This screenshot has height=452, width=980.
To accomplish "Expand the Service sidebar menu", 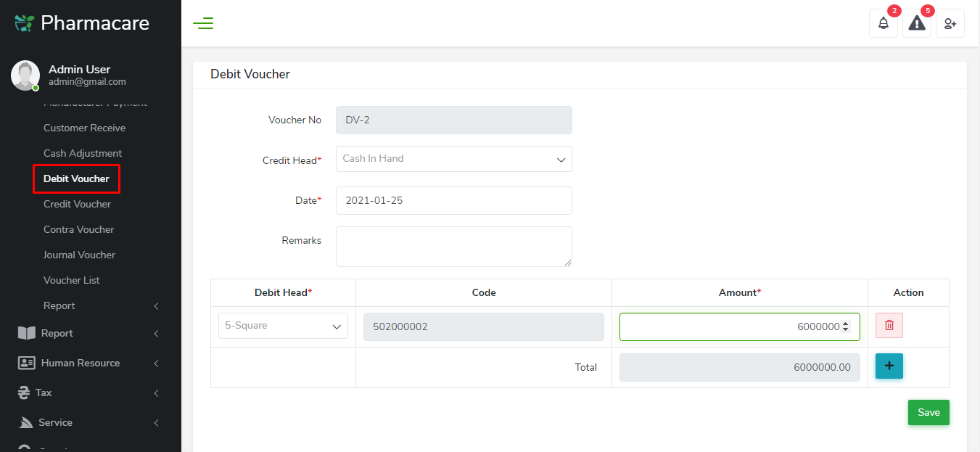I will tap(55, 422).
